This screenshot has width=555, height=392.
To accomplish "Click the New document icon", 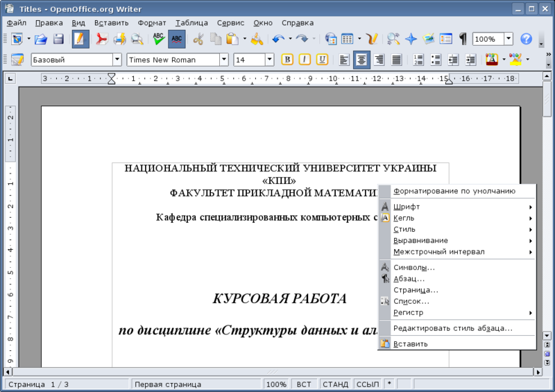I will coord(17,39).
